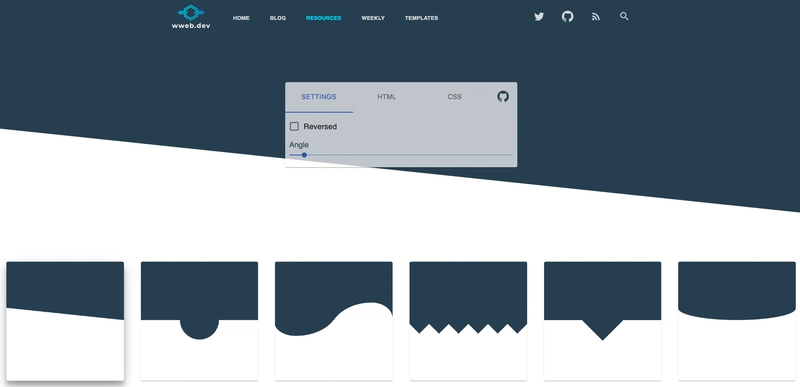Image resolution: width=800 pixels, height=387 pixels.
Task: Click the search magnifier icon
Action: [624, 16]
